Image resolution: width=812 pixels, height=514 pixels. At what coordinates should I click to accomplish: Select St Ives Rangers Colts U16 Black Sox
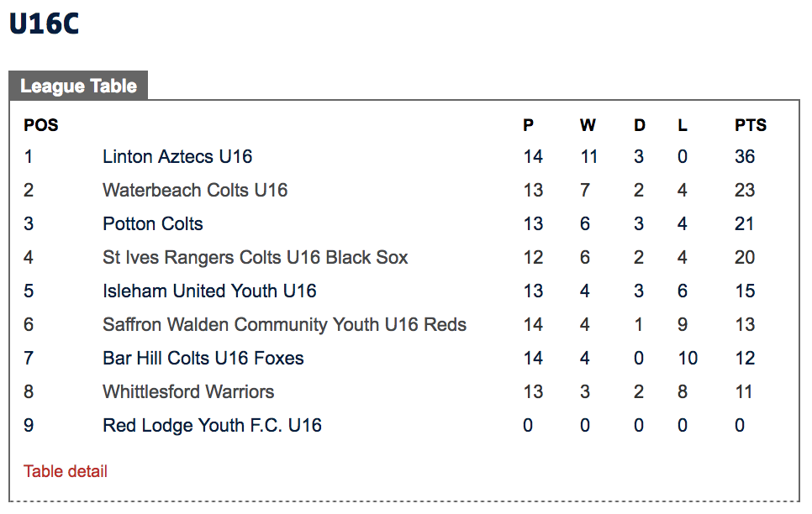[255, 257]
